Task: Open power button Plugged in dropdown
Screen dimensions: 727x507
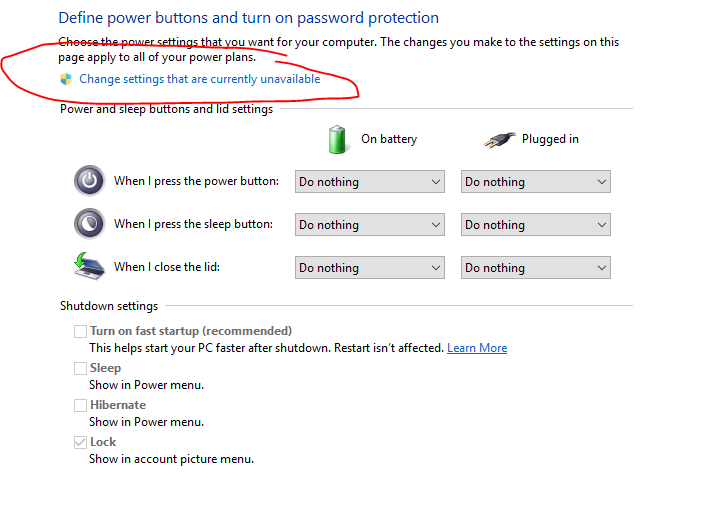Action: click(x=536, y=182)
